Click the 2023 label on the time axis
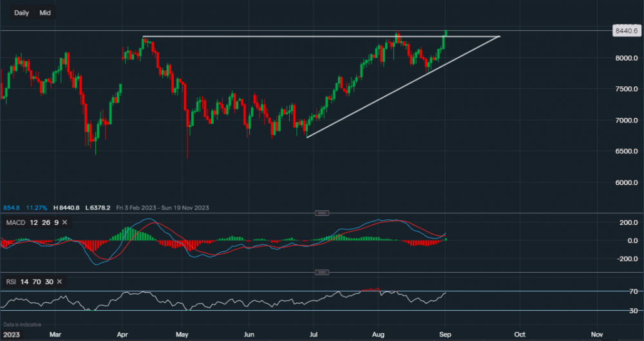The image size is (644, 341). click(x=11, y=335)
